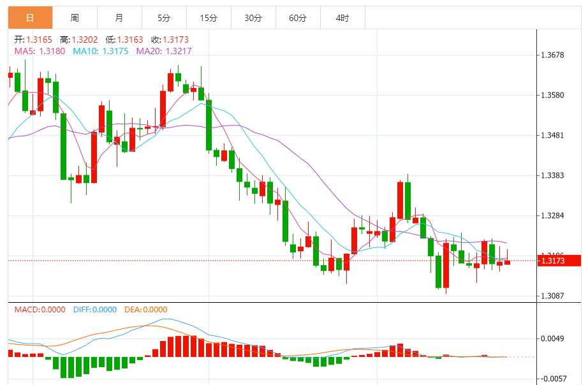Open the 15分 timeframe tab
Image resolution: width=588 pixels, height=385 pixels.
pos(209,18)
